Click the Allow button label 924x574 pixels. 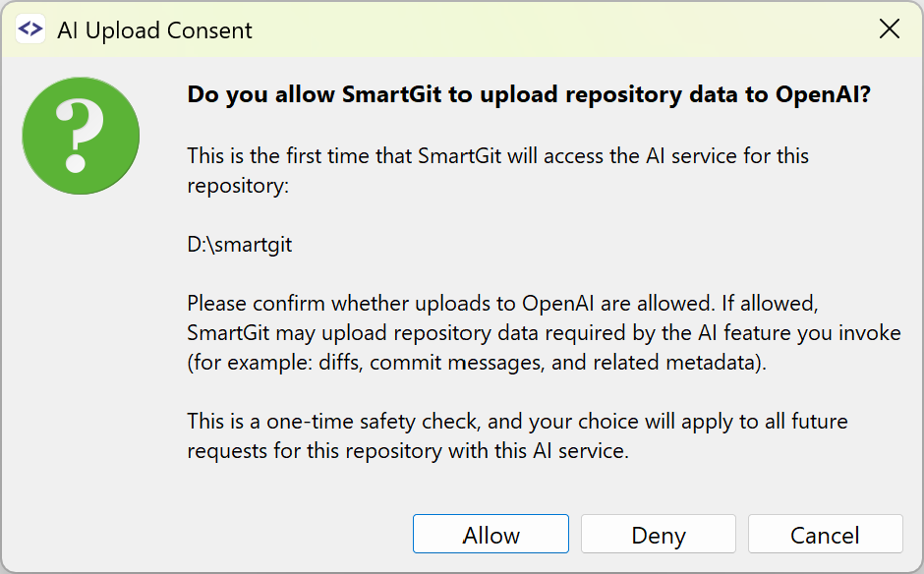tap(491, 534)
